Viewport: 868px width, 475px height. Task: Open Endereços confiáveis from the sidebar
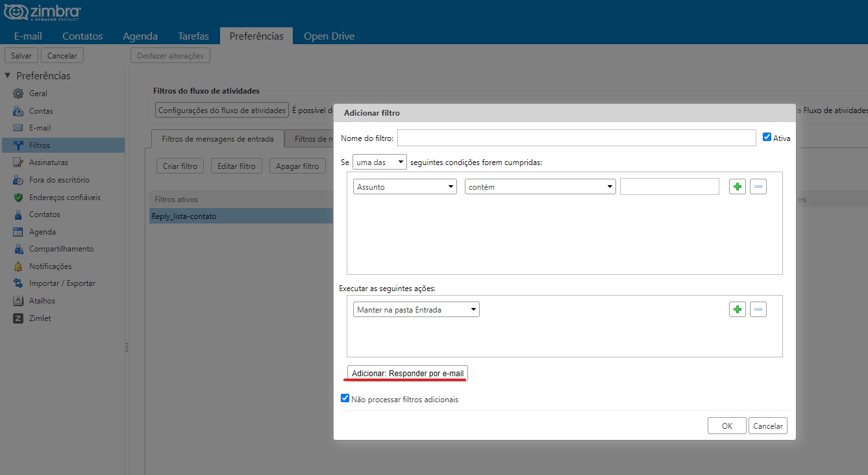pos(64,198)
